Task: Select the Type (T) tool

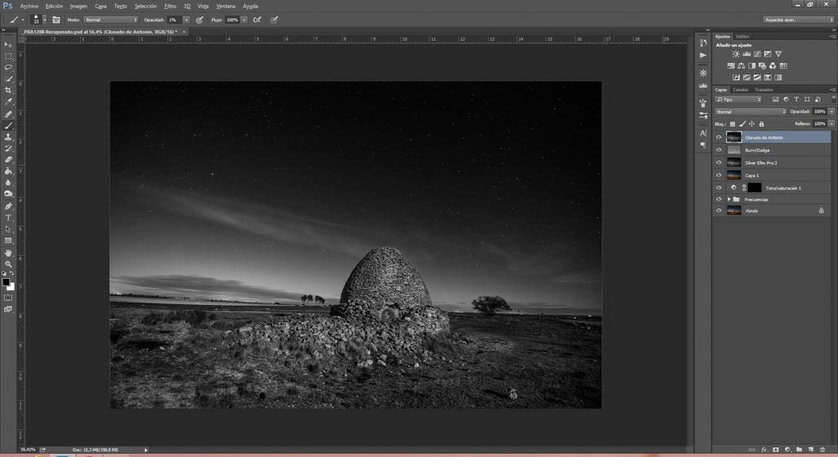Action: (x=9, y=217)
